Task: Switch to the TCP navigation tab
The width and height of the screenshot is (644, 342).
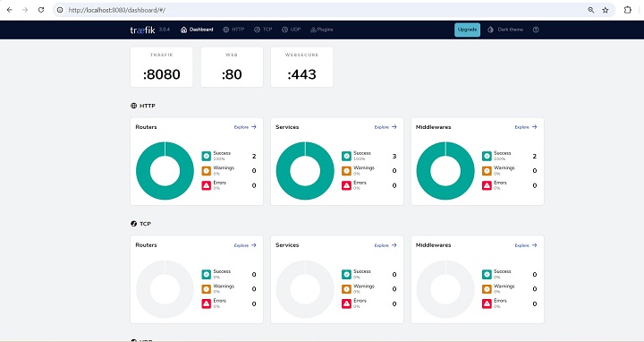Action: click(x=263, y=30)
